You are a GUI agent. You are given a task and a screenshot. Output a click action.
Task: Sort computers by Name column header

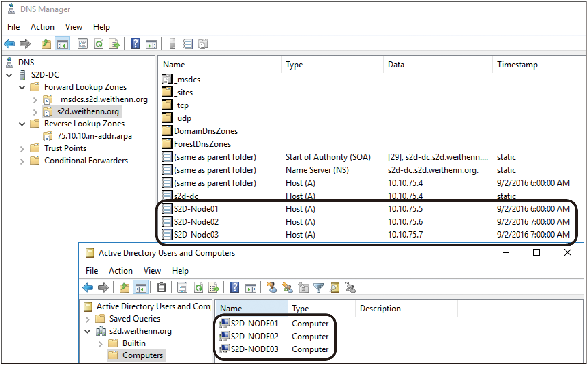(x=251, y=309)
